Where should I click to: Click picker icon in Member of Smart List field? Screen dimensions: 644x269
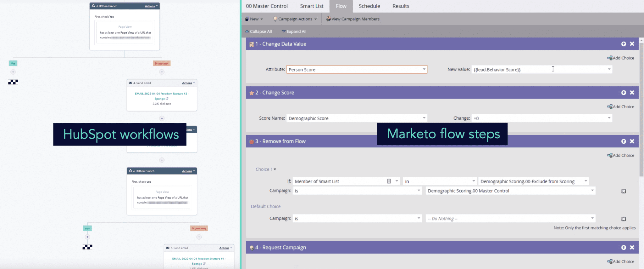tap(389, 181)
